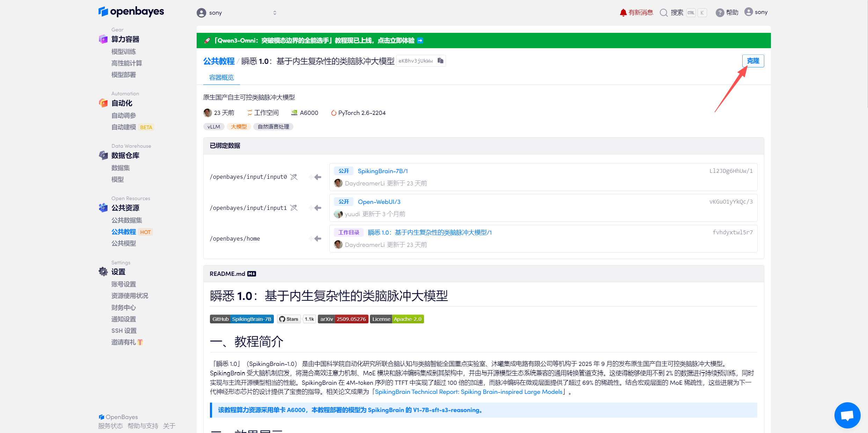Click the vLLM tag
The width and height of the screenshot is (868, 433).
[x=214, y=127]
